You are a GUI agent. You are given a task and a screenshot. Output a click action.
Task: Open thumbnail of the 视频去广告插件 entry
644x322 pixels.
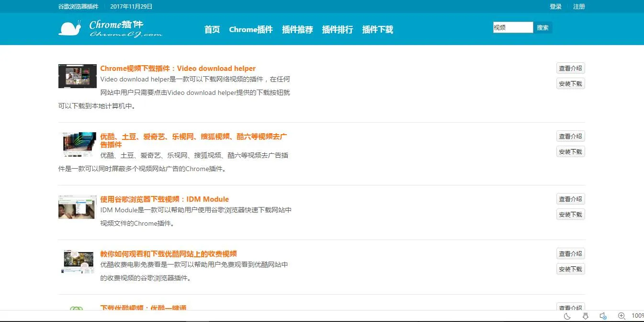tap(78, 144)
